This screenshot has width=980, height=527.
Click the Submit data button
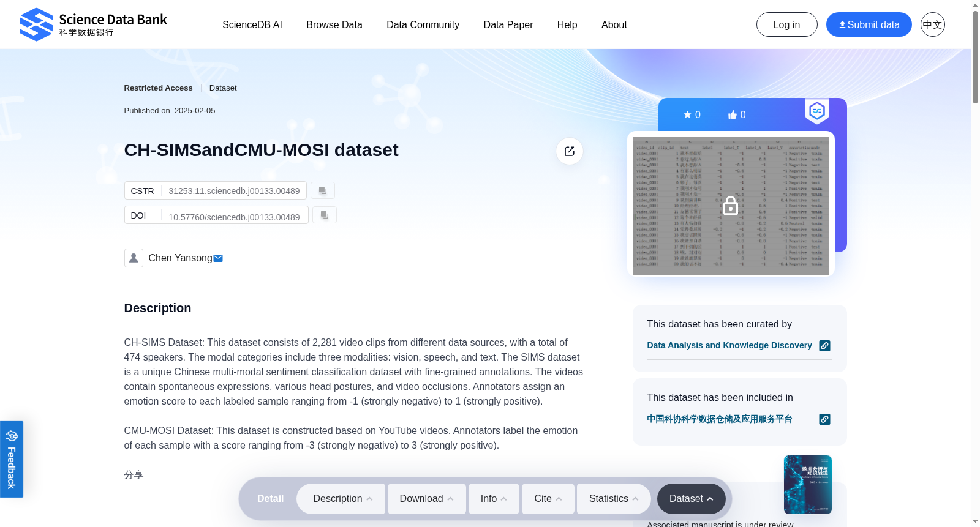pos(869,24)
